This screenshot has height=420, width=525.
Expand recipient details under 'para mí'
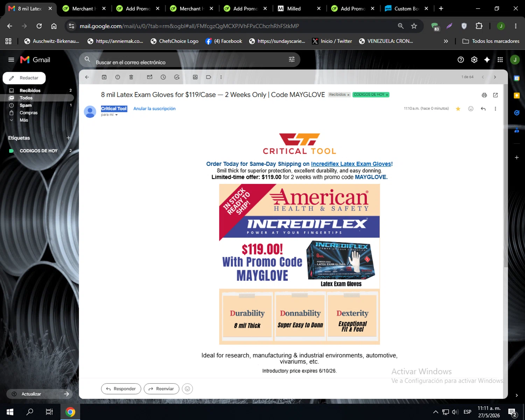point(117,115)
